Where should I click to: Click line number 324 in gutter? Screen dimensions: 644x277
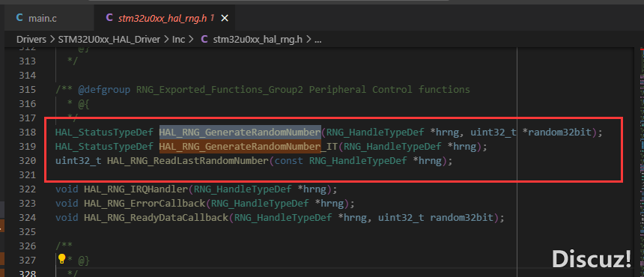point(28,218)
